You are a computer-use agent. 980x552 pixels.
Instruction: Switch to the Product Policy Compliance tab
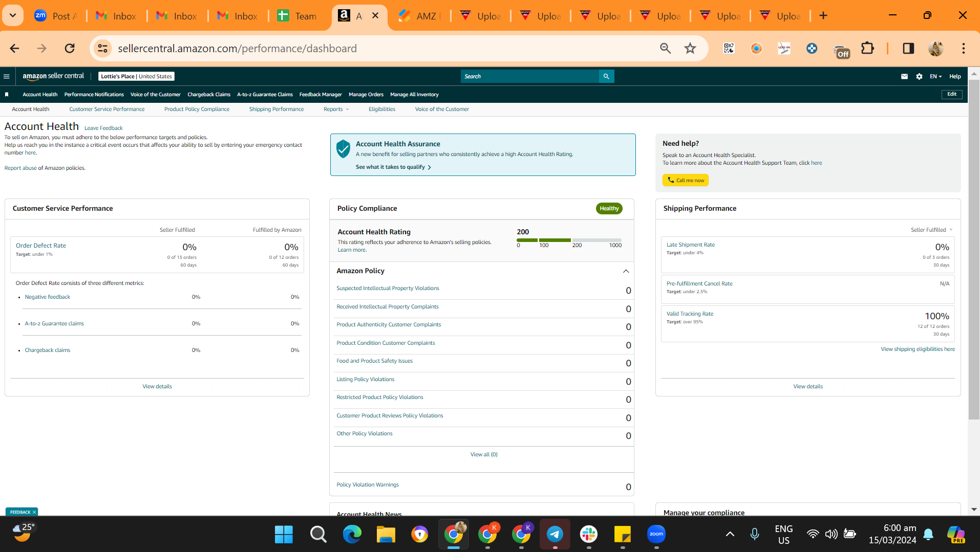(197, 109)
